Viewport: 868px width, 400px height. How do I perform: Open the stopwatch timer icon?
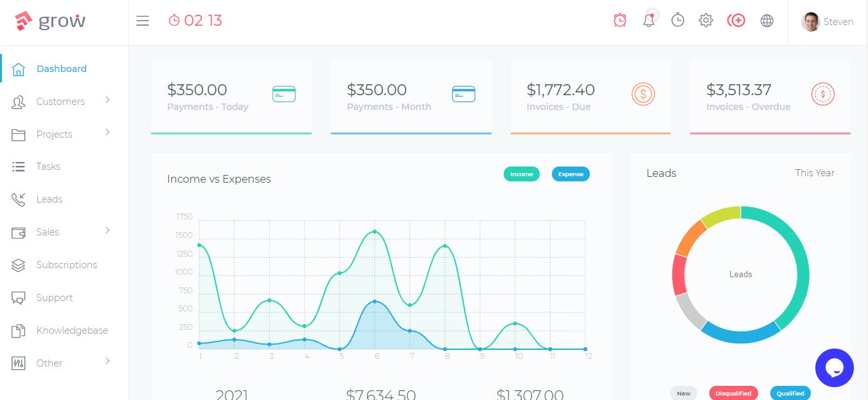click(677, 20)
